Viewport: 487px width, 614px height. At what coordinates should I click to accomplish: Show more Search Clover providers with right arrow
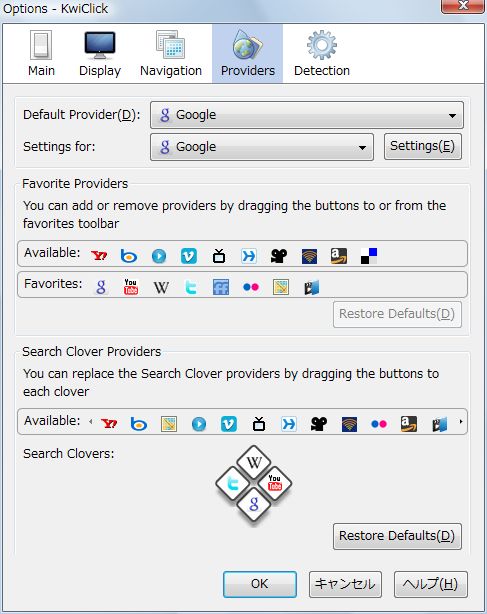(x=461, y=422)
